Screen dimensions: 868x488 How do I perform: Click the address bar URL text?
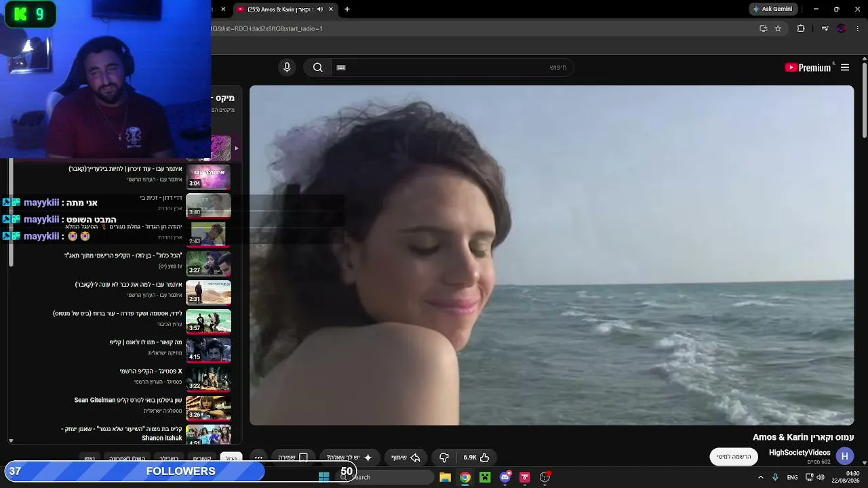267,28
